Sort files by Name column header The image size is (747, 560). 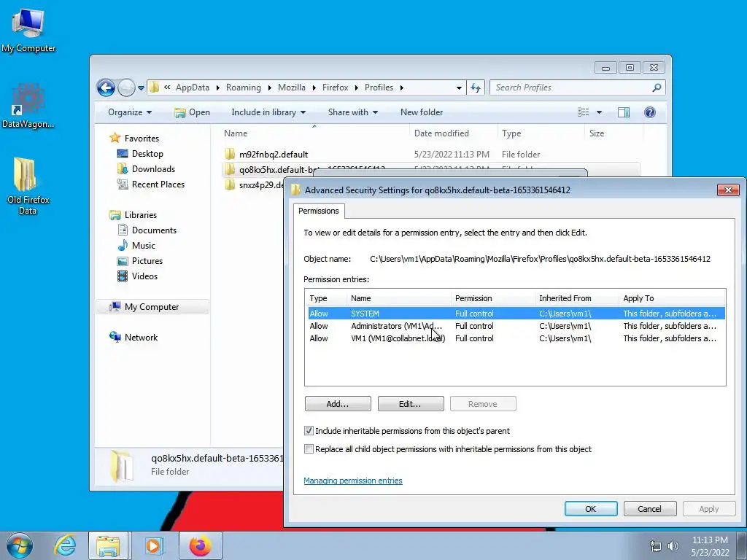pyautogui.click(x=314, y=133)
